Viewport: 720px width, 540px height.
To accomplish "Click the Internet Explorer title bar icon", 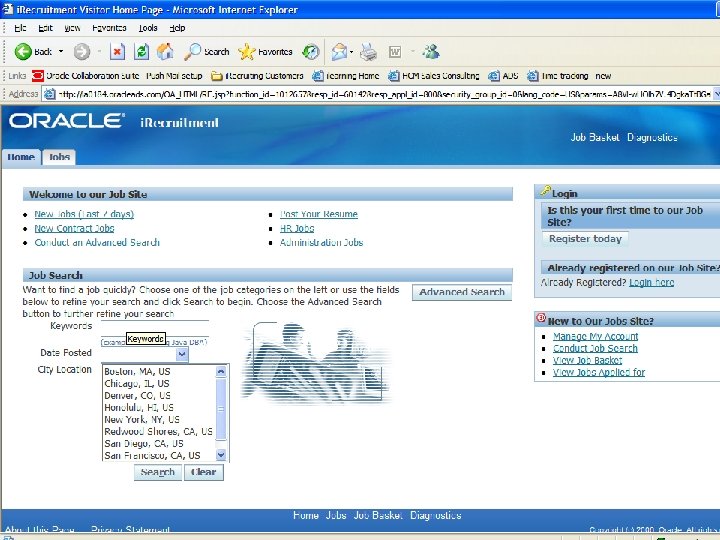I will (x=7, y=9).
